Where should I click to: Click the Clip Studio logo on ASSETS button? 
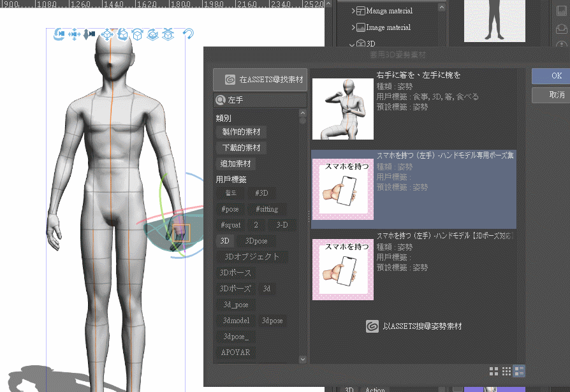click(x=230, y=80)
